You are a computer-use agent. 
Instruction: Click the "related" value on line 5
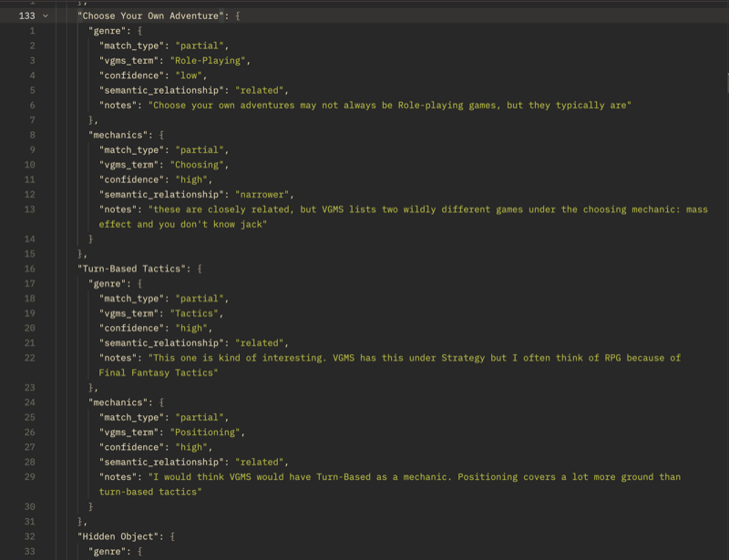(x=260, y=90)
